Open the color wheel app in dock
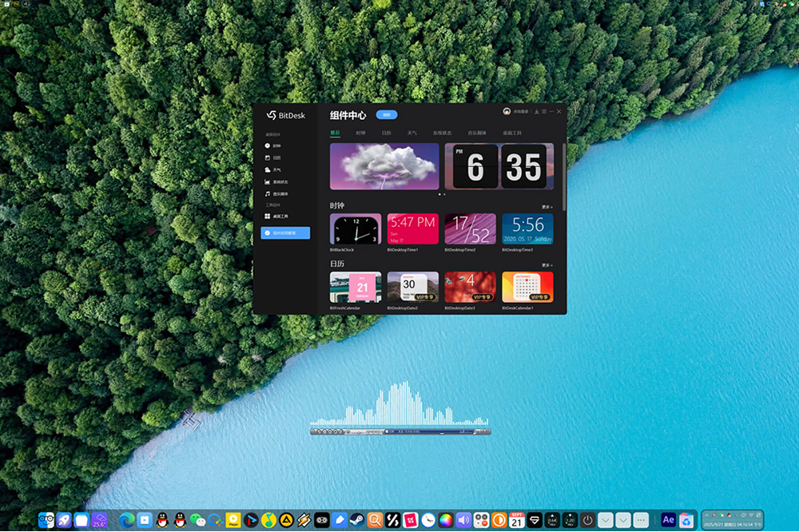The height and width of the screenshot is (532, 799). (446, 520)
